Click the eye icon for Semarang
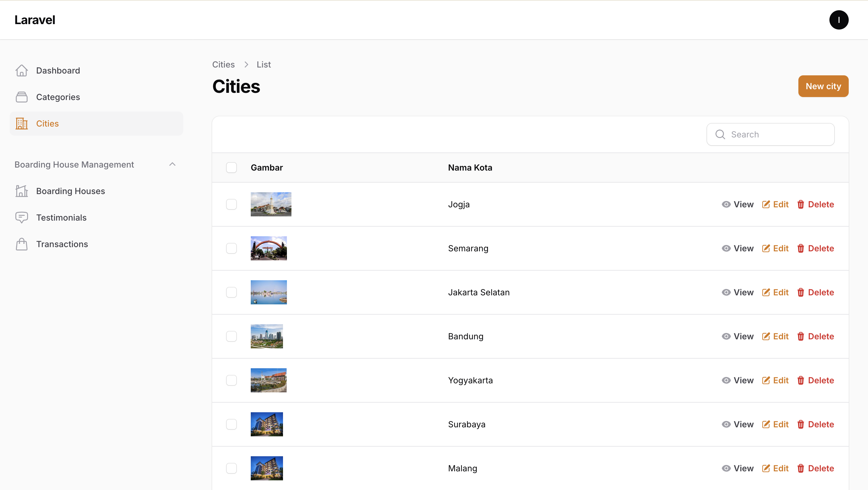This screenshot has height=490, width=868. point(726,248)
